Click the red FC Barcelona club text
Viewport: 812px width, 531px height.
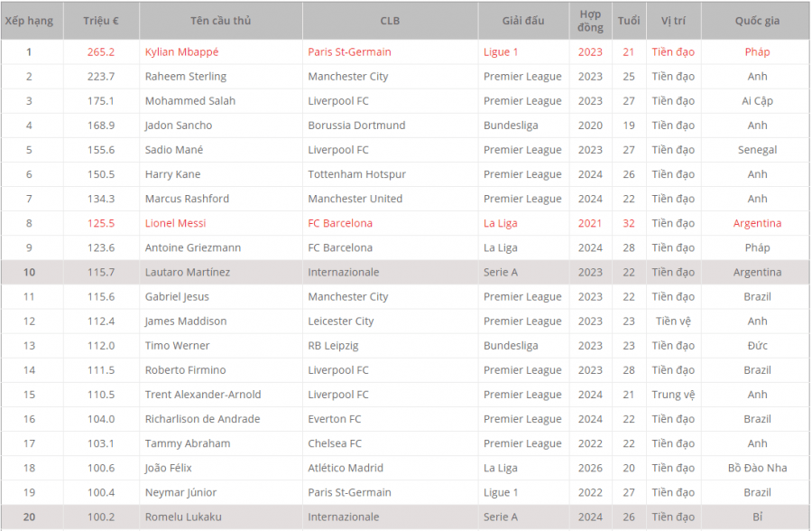tap(340, 223)
